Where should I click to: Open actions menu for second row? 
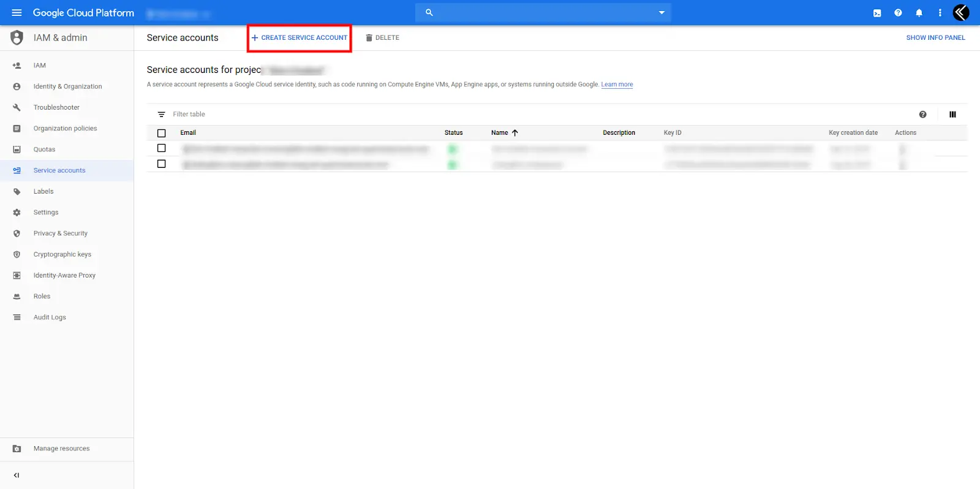tap(903, 165)
